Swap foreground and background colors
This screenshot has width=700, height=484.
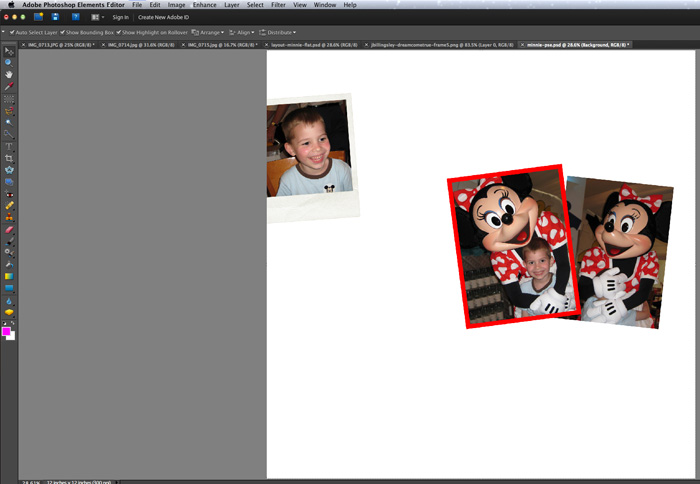(x=12, y=323)
